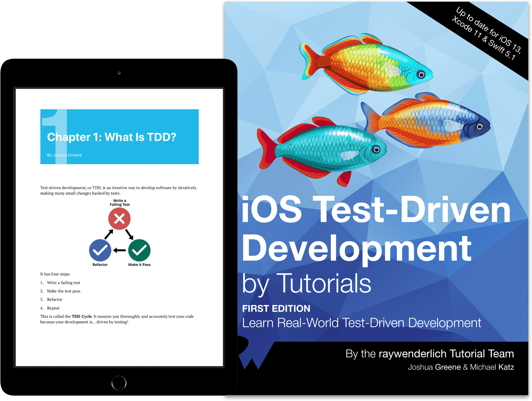The width and height of the screenshot is (532, 401).
Task: Click the bold 'TDD Cycle' text
Action: pos(82,316)
